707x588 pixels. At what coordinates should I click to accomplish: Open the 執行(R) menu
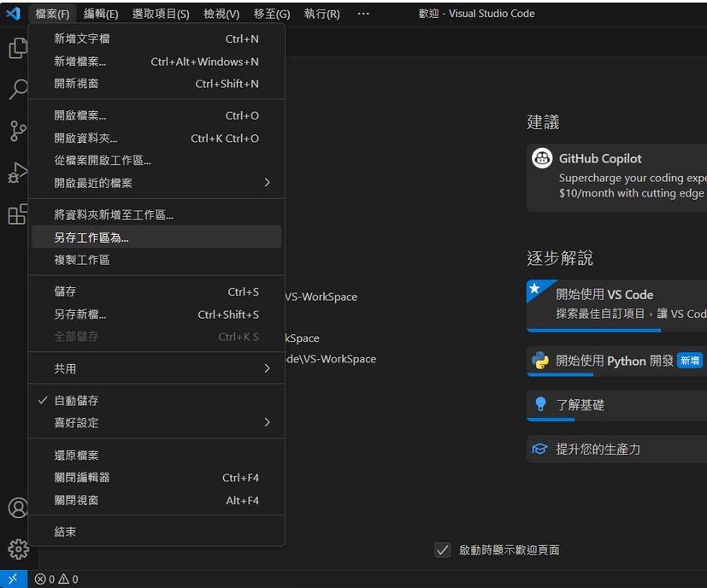(322, 14)
